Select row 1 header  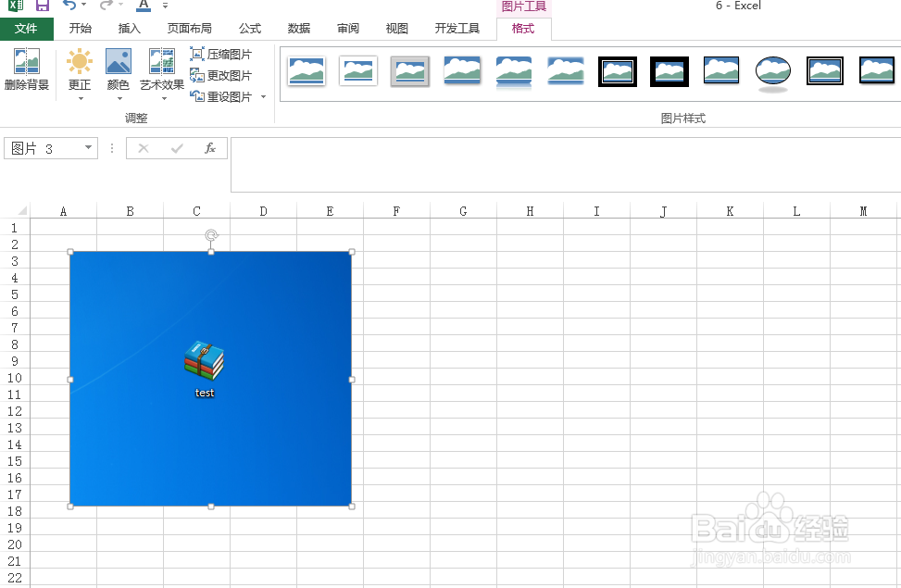click(15, 228)
